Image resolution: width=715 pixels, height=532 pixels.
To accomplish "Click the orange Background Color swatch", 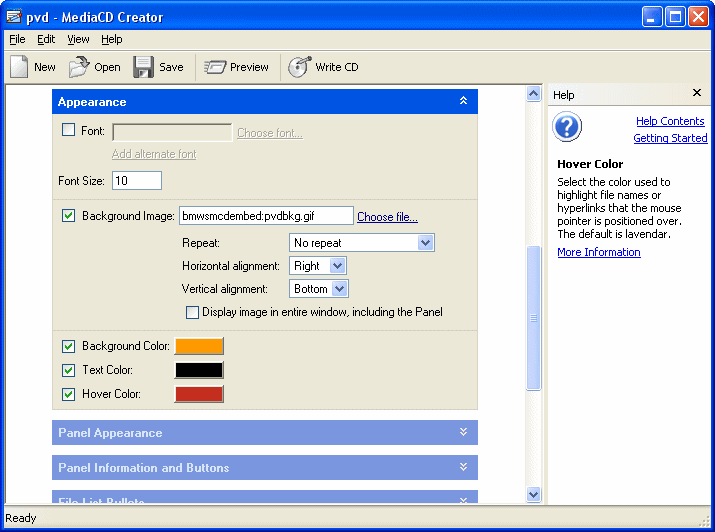I will tap(199, 346).
